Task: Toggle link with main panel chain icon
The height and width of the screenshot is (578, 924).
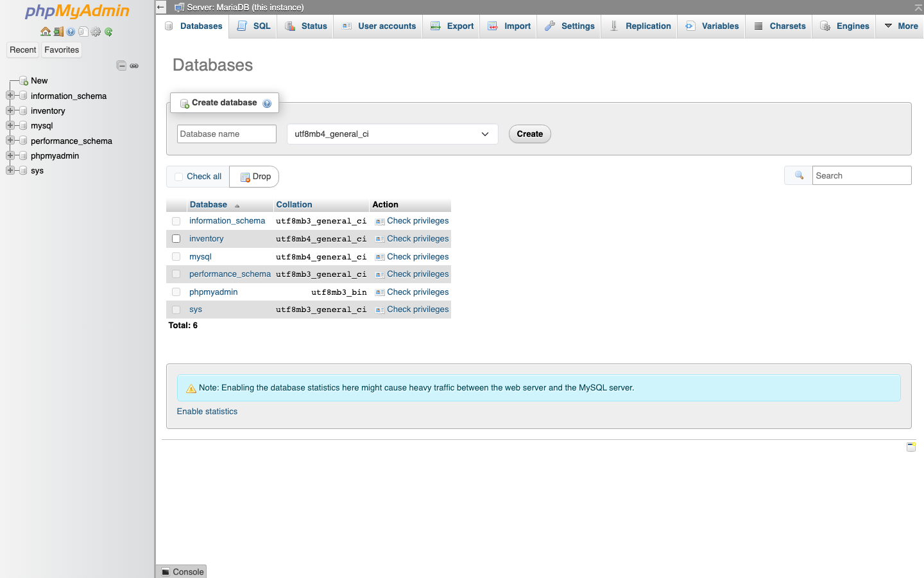Action: point(134,66)
